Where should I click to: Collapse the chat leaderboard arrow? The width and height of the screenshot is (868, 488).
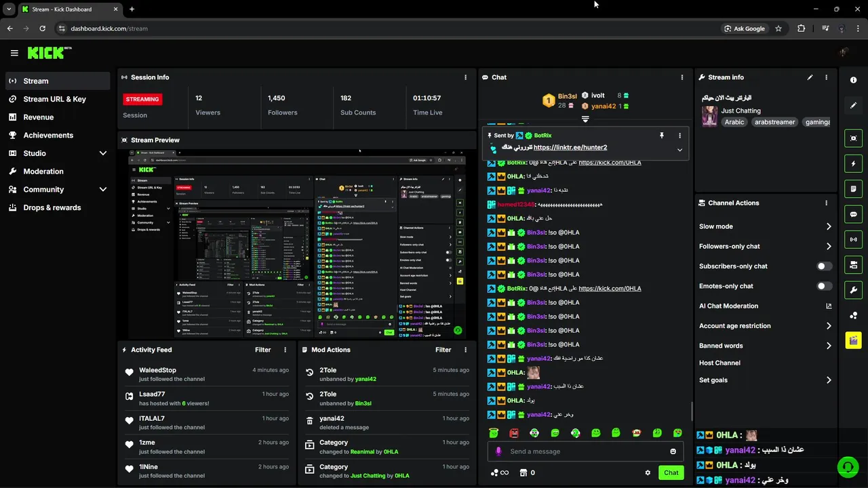[x=585, y=119]
